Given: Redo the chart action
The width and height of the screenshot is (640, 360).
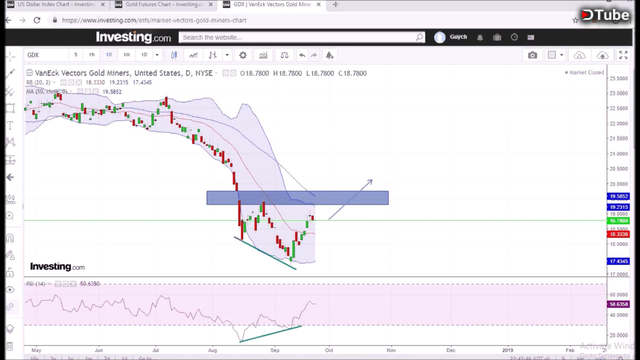Looking at the screenshot, I should coord(314,55).
